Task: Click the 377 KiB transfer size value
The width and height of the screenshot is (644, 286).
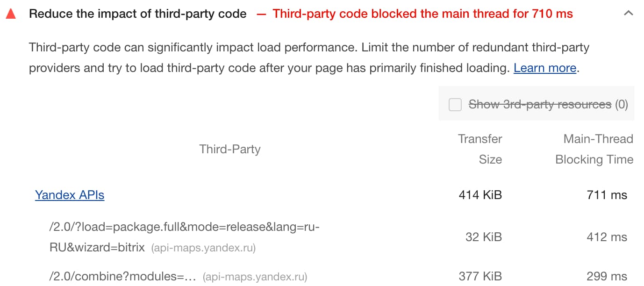Action: click(x=480, y=276)
